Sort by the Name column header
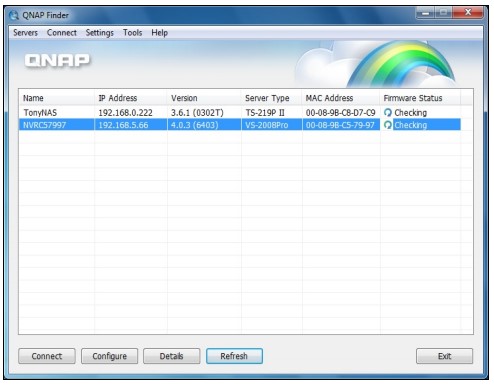This screenshot has height=386, width=494. click(57, 98)
